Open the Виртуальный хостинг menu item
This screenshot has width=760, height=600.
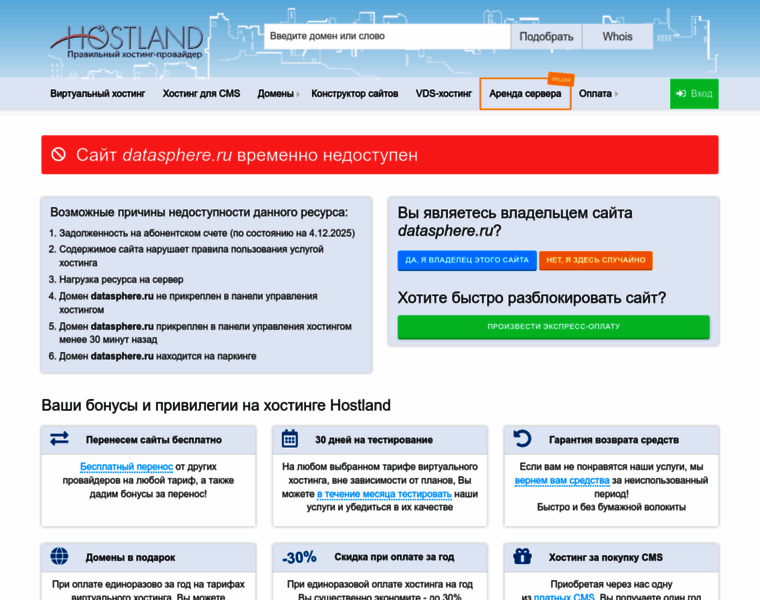click(x=97, y=94)
